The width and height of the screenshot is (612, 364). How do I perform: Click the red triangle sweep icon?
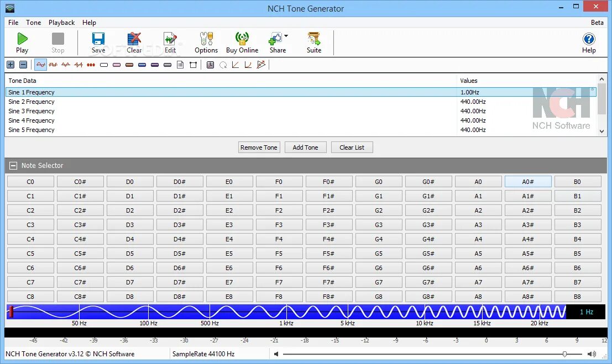point(261,65)
